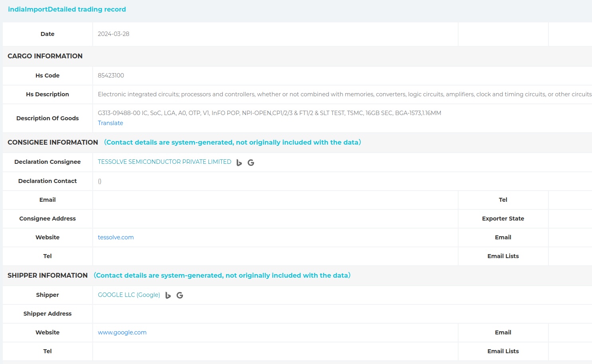Click the Translate link under goods description

(x=110, y=123)
